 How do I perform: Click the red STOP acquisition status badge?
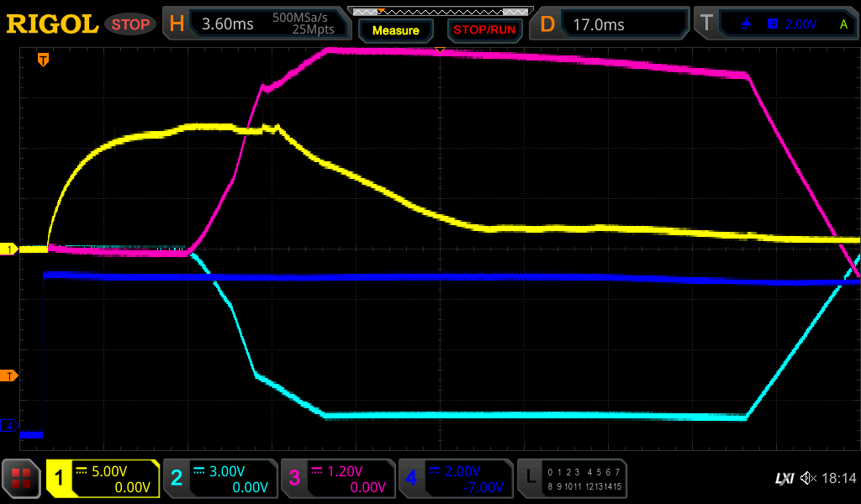130,24
